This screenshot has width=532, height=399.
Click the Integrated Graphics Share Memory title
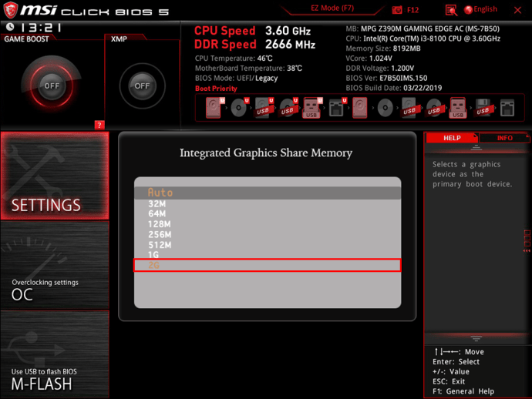[266, 153]
